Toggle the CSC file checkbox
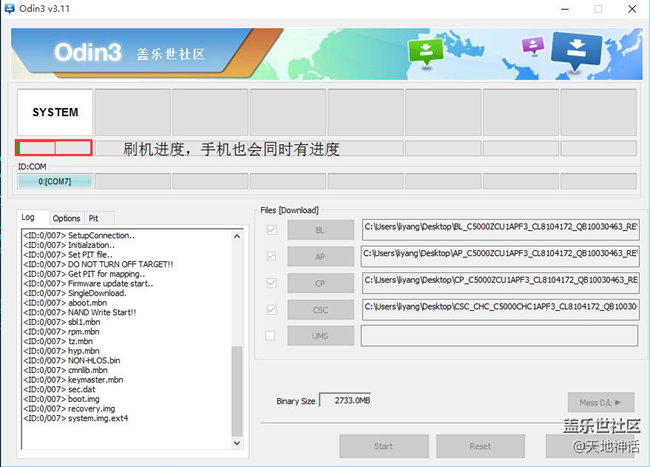Image resolution: width=650 pixels, height=467 pixels. [x=270, y=309]
